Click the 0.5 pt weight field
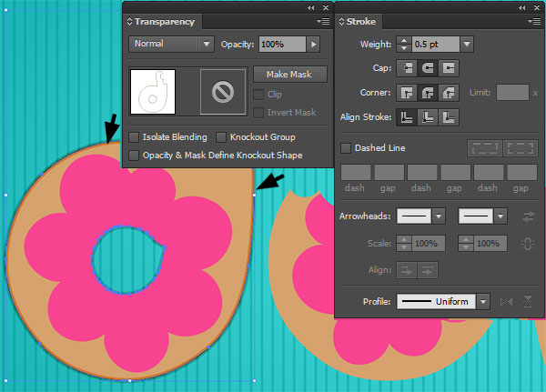Screen dimensions: 546x392 click(435, 45)
